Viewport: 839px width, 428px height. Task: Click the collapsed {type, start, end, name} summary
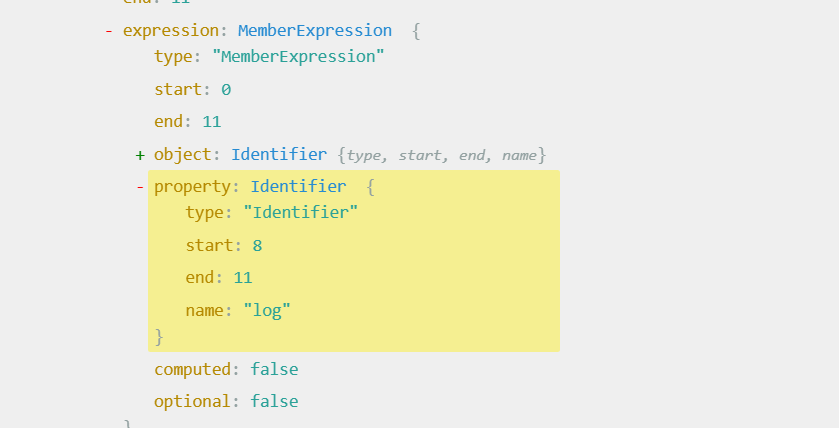442,155
